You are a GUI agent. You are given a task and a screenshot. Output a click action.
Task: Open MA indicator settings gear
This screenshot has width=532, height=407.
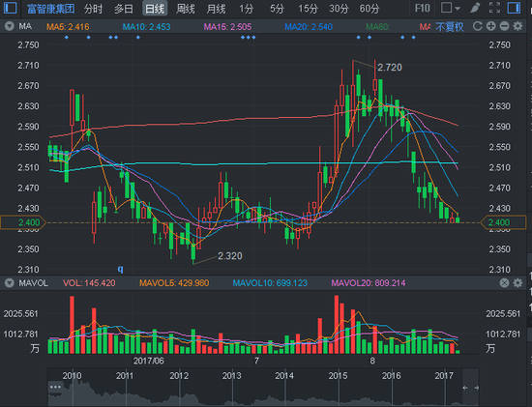click(x=517, y=26)
